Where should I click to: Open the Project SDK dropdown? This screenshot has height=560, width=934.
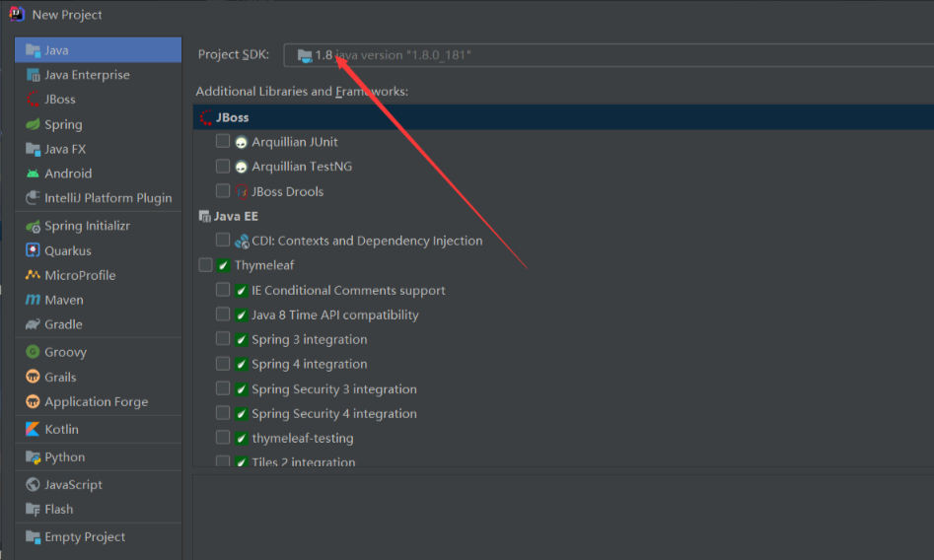609,55
